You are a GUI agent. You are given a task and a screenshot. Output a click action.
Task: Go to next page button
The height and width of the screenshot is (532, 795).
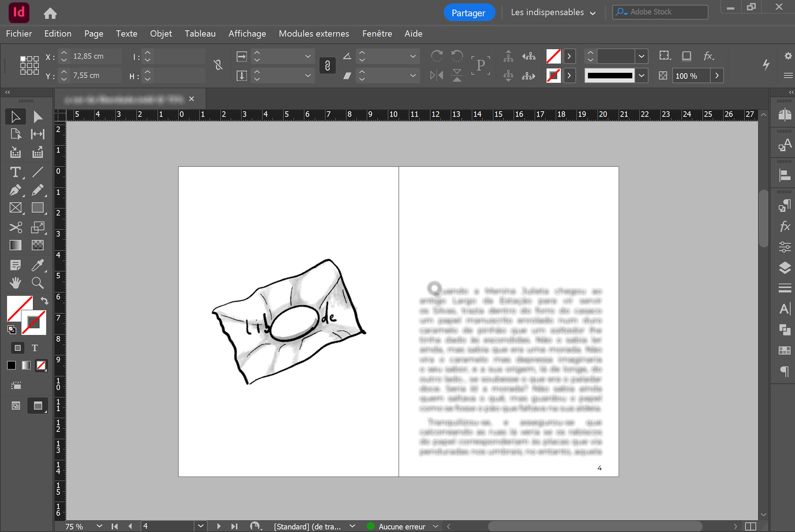[x=219, y=526]
